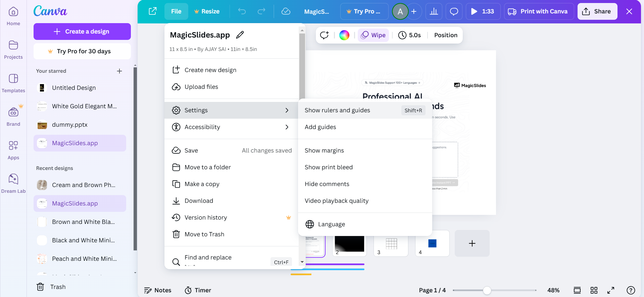
Task: Choose Add guides
Action: pos(365,127)
